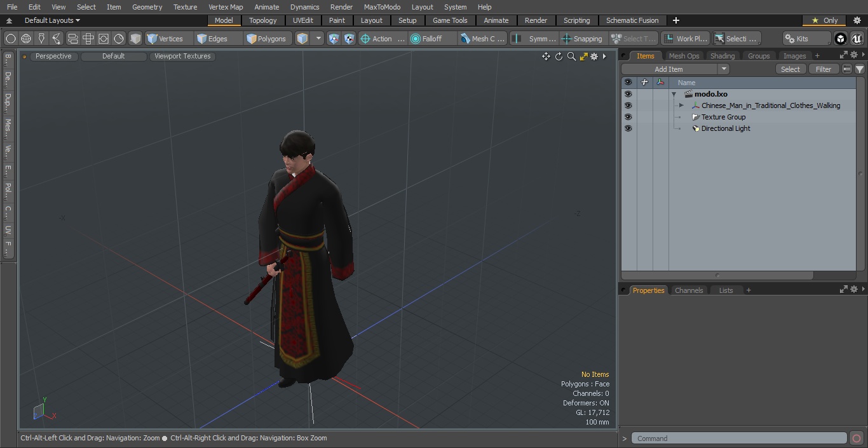The image size is (868, 448).
Task: Switch to Polygons selection mode
Action: tap(268, 39)
